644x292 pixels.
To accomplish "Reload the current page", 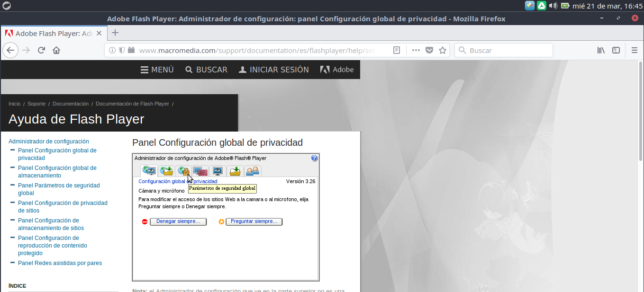I will 41,50.
